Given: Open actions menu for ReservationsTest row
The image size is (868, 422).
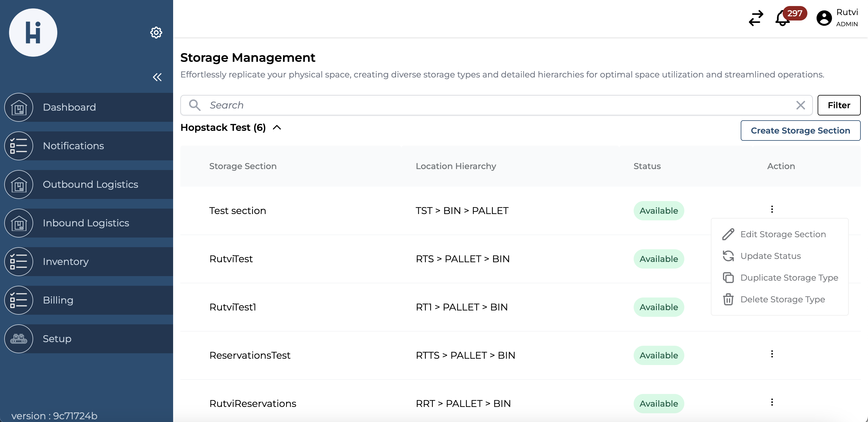Looking at the screenshot, I should point(771,354).
